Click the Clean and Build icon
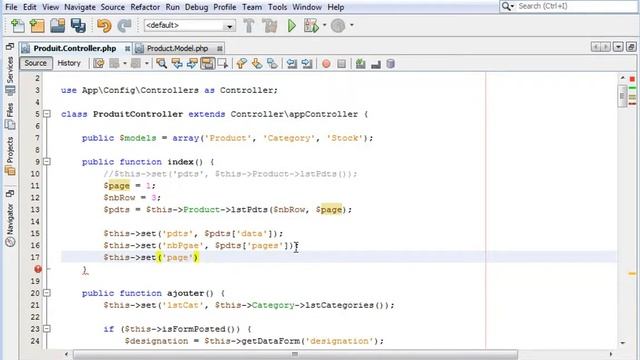 click(x=270, y=26)
